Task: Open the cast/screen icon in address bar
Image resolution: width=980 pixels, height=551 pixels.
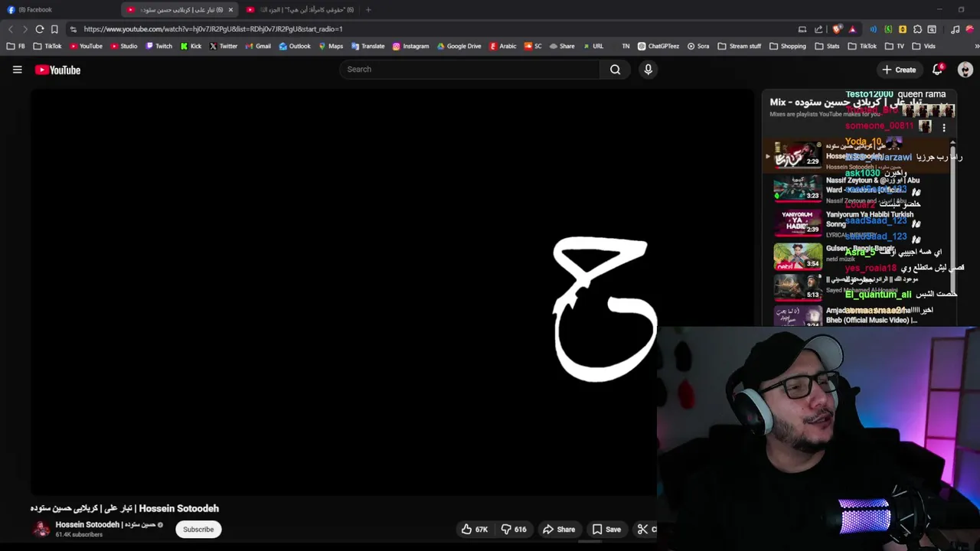Action: pos(802,29)
